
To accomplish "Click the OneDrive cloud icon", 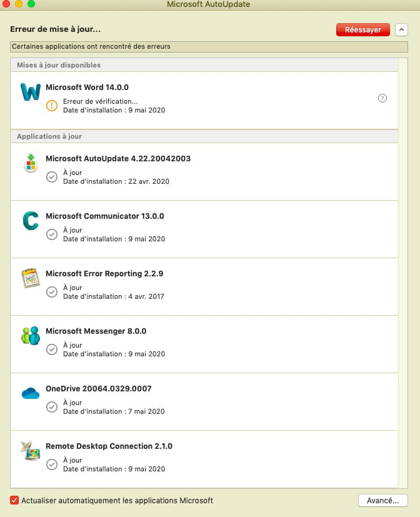I will tap(31, 393).
